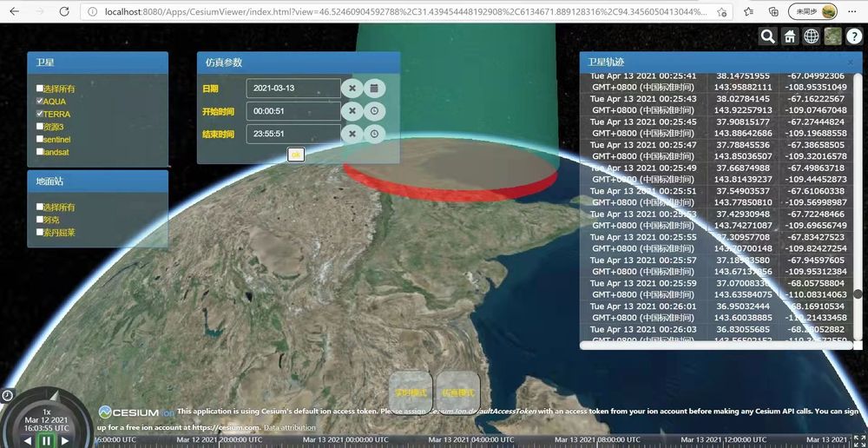View site information icon in address bar
The image size is (868, 448).
pos(93,11)
